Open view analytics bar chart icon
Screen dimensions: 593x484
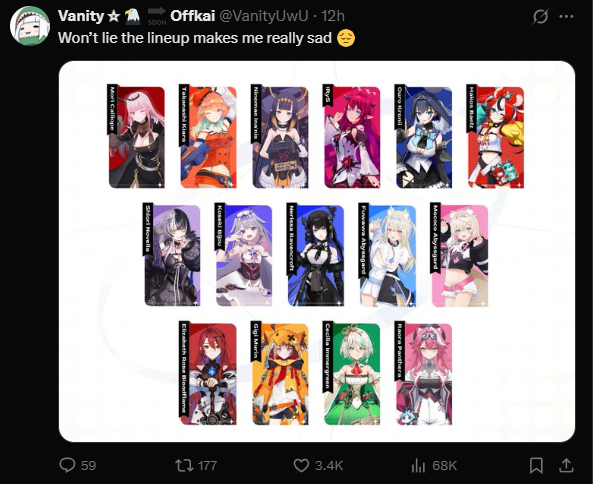(418, 465)
